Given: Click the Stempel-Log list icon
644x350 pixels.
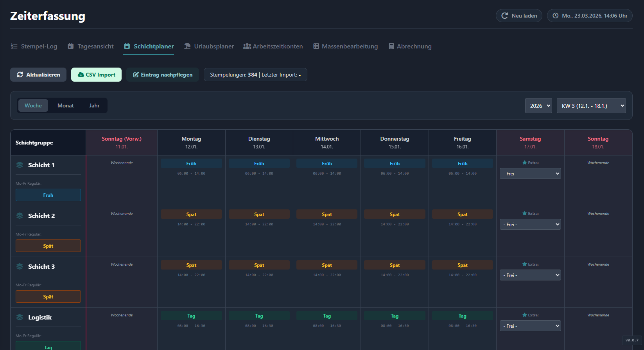Looking at the screenshot, I should [x=14, y=46].
